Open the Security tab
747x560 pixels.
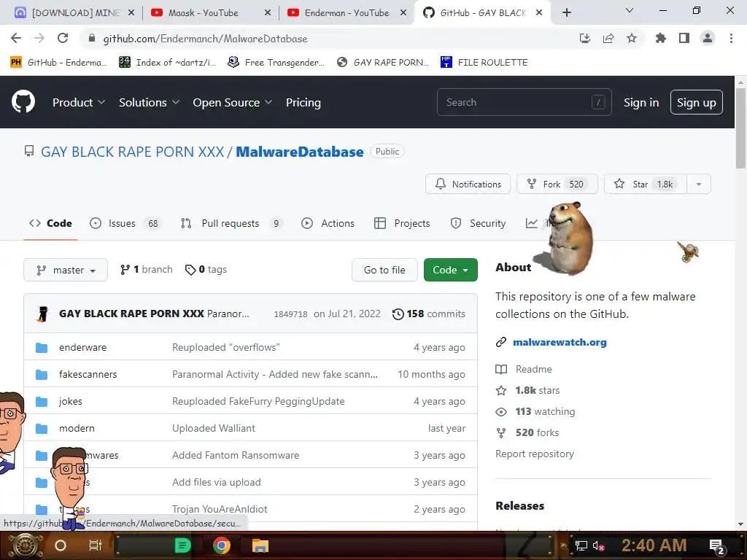[478, 223]
